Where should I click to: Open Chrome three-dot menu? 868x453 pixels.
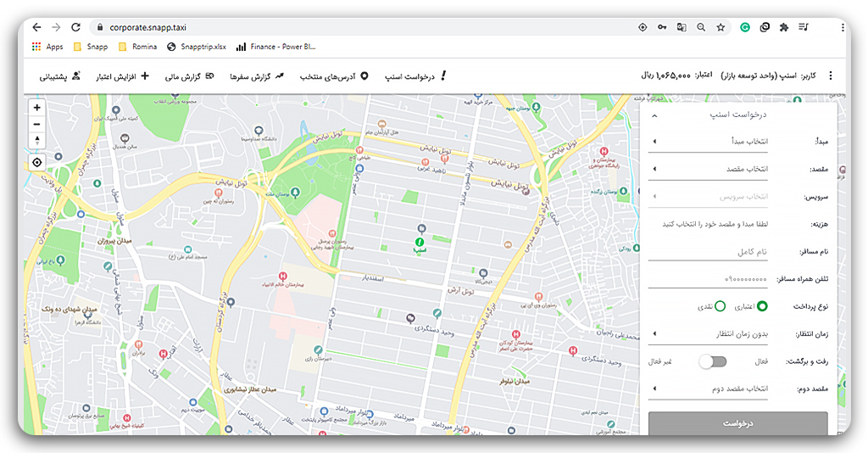843,27
